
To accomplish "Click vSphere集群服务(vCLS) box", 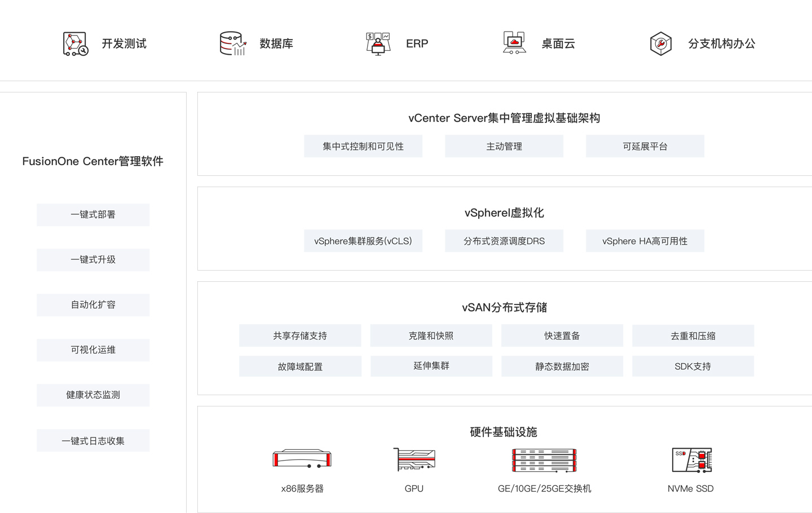I will coord(363,241).
